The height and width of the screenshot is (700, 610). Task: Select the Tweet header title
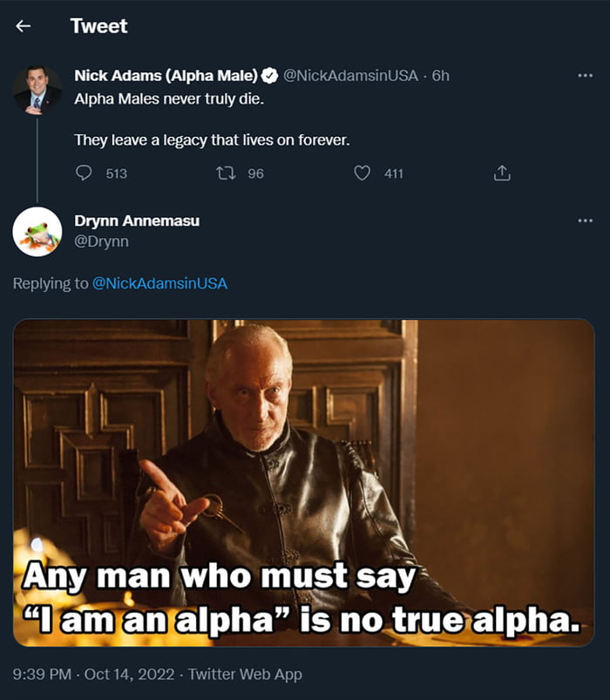(x=98, y=26)
